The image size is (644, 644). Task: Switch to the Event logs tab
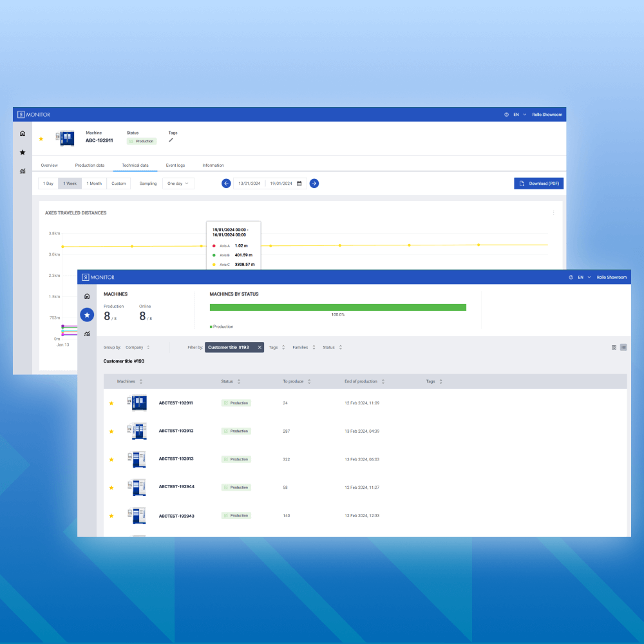pyautogui.click(x=175, y=165)
